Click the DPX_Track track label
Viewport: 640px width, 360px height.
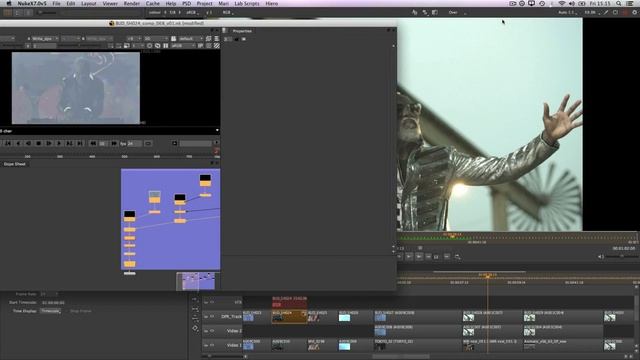pos(231,317)
